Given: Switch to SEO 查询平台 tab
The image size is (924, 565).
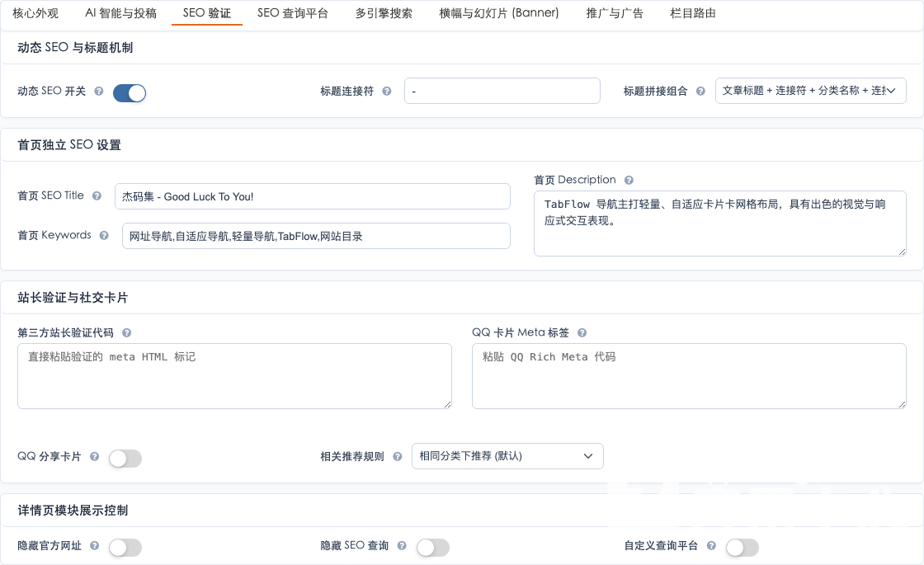Looking at the screenshot, I should pos(293,13).
